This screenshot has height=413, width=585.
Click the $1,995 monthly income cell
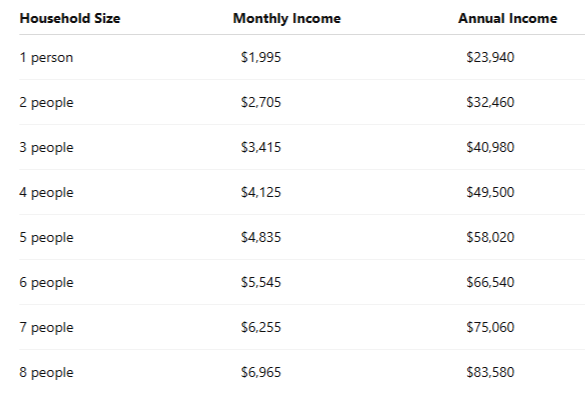point(261,57)
